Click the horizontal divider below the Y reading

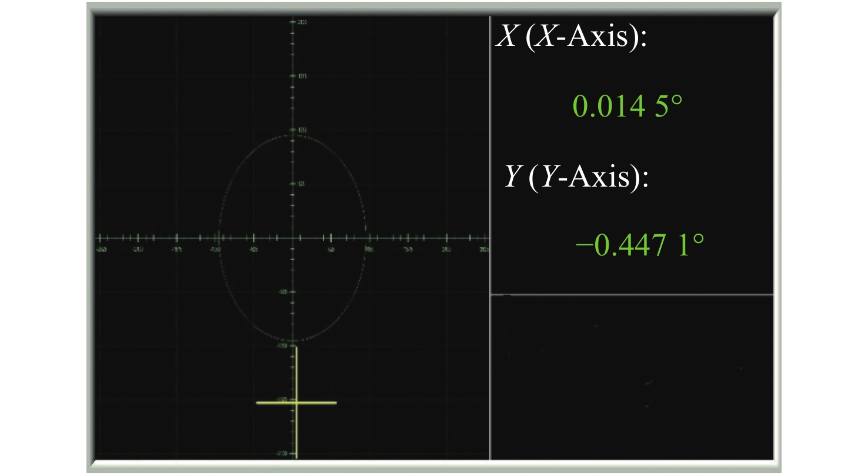pos(632,294)
